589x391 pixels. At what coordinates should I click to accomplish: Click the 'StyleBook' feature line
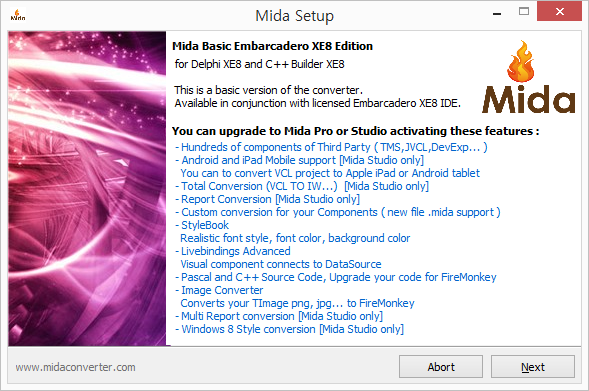click(x=202, y=225)
